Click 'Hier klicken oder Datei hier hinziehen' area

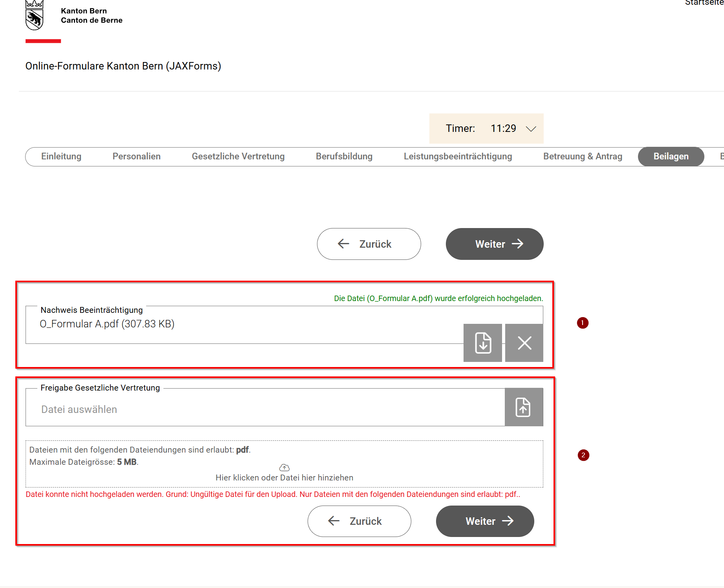(284, 478)
